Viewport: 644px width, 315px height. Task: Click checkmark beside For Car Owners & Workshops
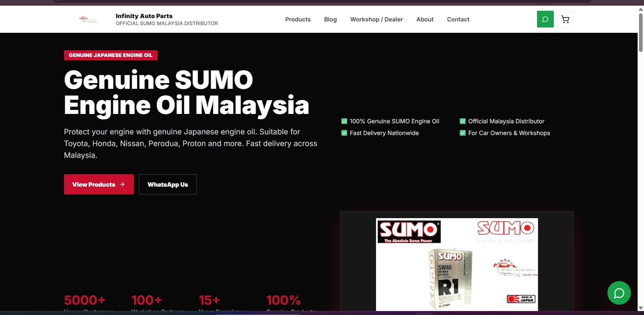463,133
